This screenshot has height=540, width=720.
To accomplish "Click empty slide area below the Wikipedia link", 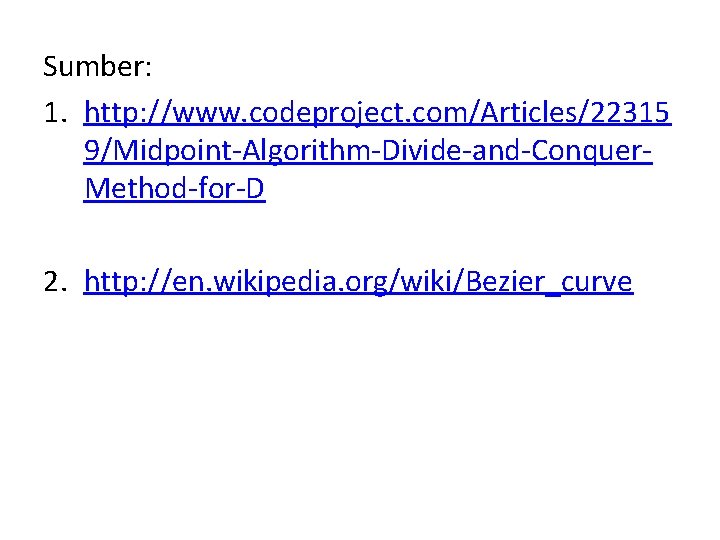I will (360, 413).
